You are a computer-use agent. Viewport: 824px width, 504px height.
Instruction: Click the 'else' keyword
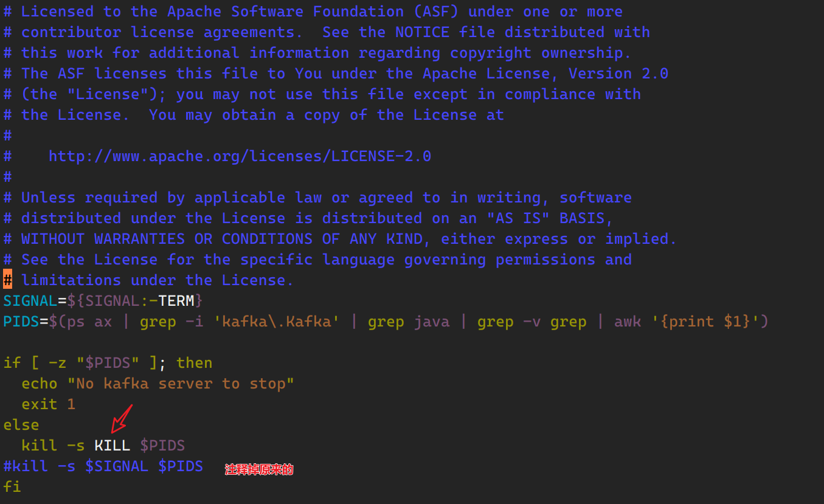coord(21,425)
